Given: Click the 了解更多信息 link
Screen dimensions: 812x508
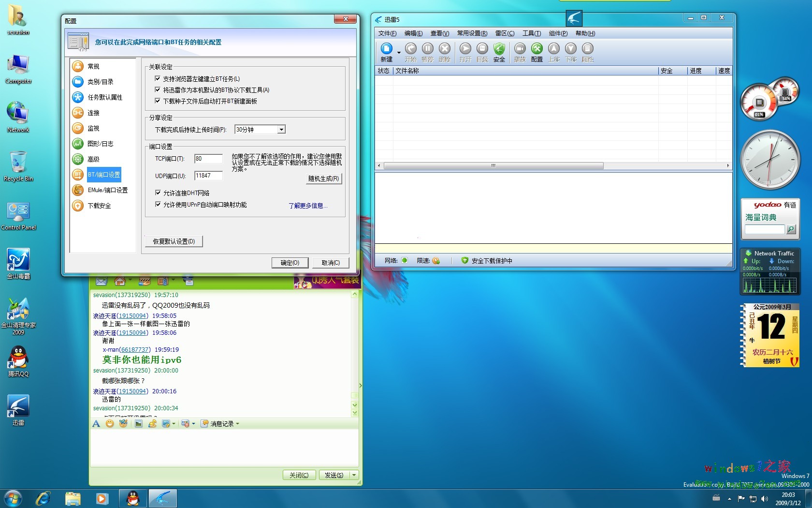Looking at the screenshot, I should tap(307, 206).
